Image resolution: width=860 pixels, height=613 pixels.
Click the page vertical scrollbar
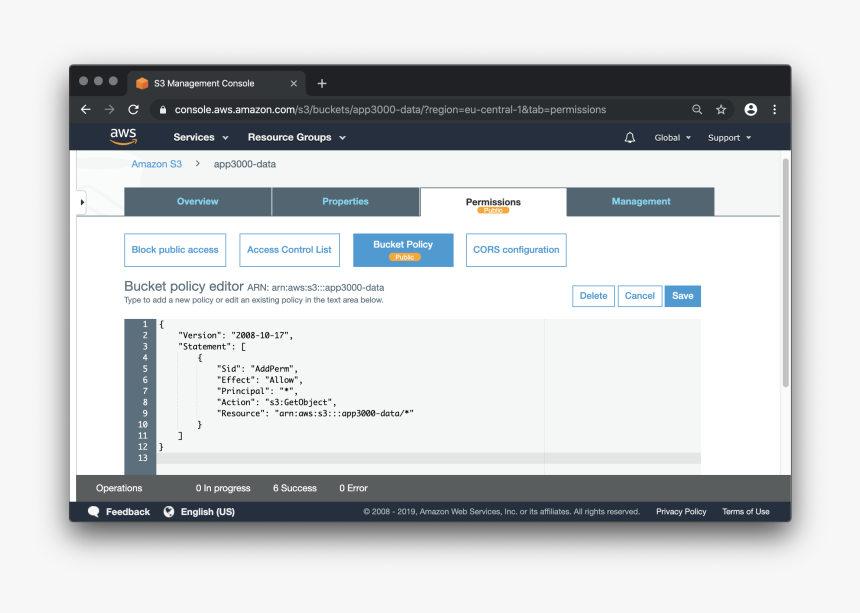tap(785, 273)
